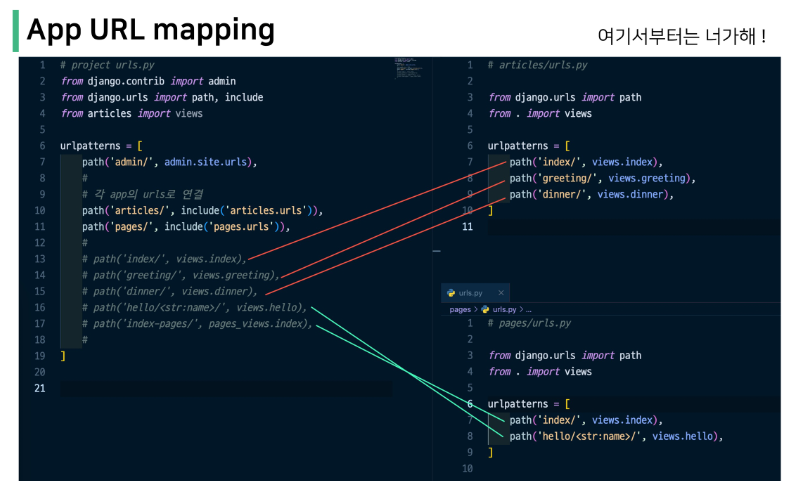Click the 'App URL mapping' slide title
Screen dimensions: 797x481
(151, 31)
